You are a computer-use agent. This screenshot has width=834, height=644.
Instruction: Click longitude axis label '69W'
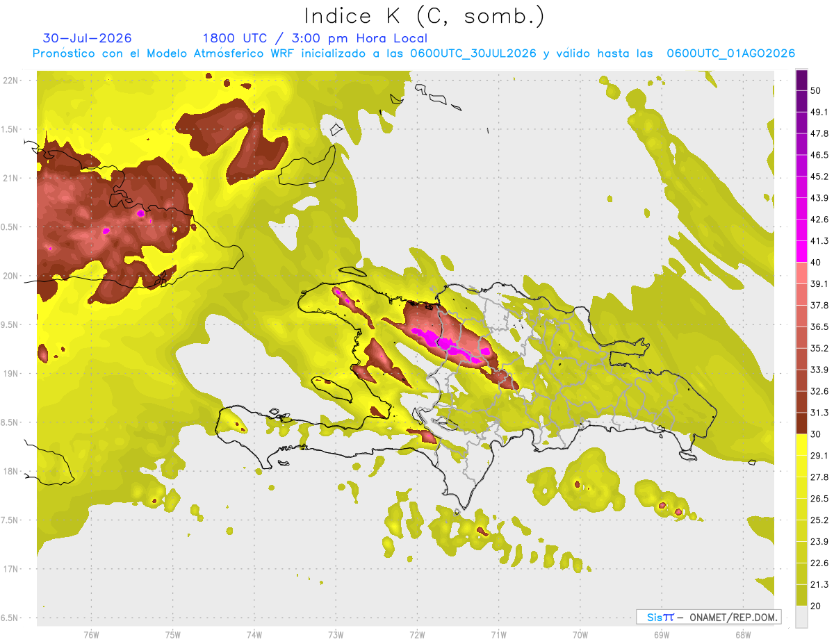(662, 636)
